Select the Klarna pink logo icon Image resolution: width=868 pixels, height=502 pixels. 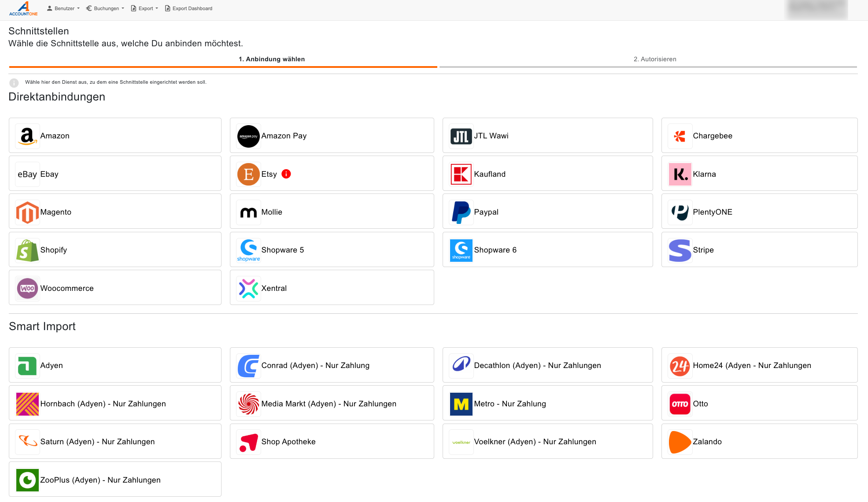680,174
